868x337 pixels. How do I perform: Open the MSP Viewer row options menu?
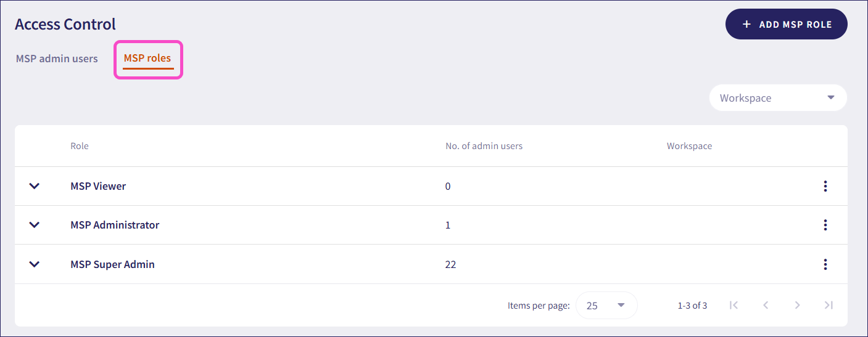point(825,186)
